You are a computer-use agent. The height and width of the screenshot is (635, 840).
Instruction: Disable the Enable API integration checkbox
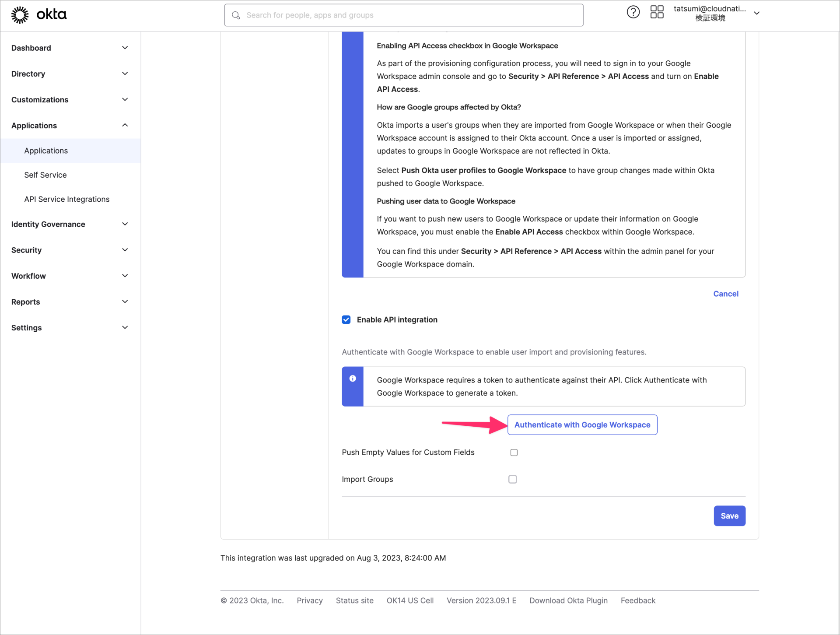pos(346,319)
